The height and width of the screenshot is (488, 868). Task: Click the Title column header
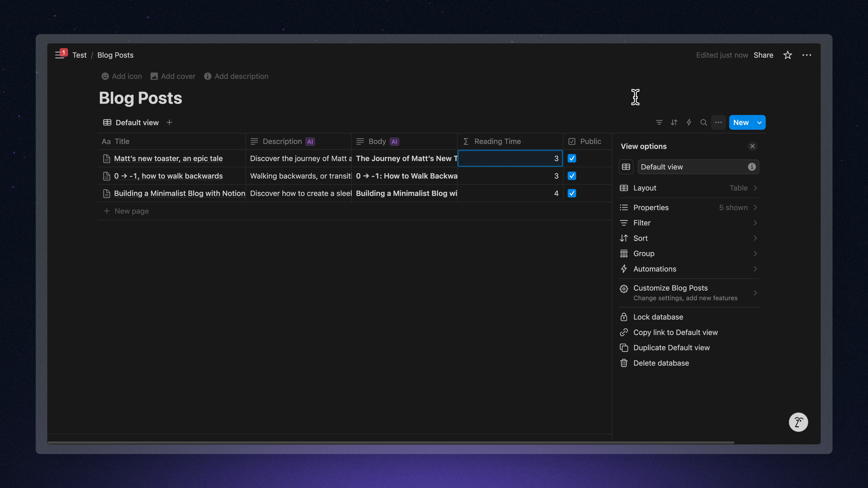click(172, 142)
